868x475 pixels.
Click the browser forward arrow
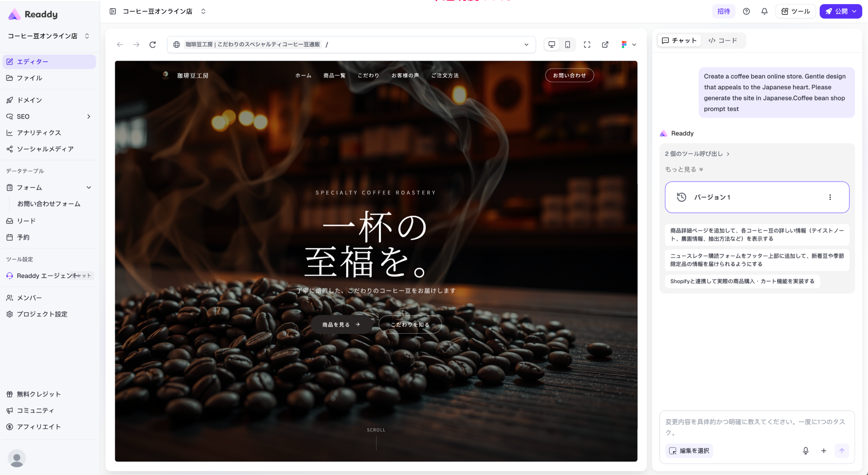click(x=136, y=44)
